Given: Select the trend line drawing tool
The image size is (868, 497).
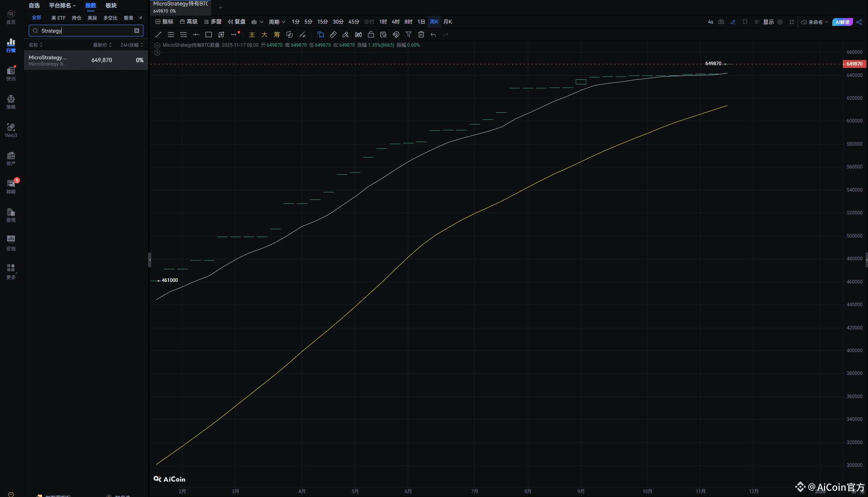Looking at the screenshot, I should coord(158,35).
